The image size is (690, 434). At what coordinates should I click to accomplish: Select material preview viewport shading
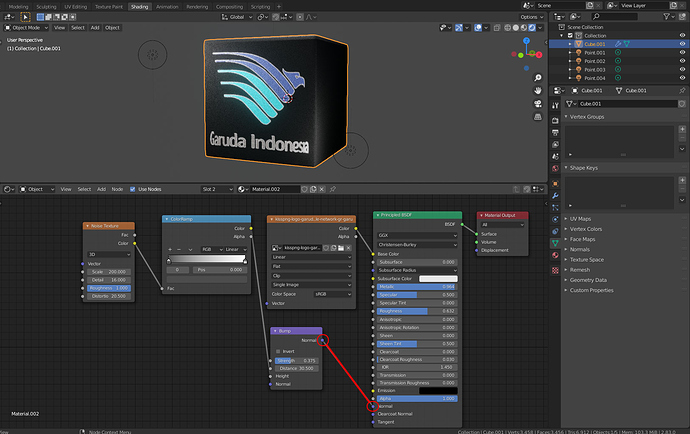[x=524, y=28]
